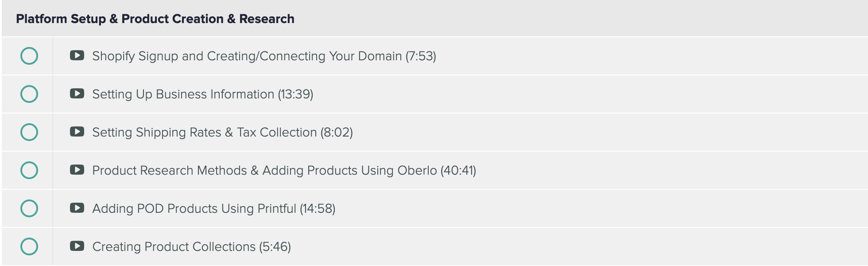Image resolution: width=868 pixels, height=266 pixels.
Task: Toggle completion circle for Creating Product Collections
Action: [29, 246]
